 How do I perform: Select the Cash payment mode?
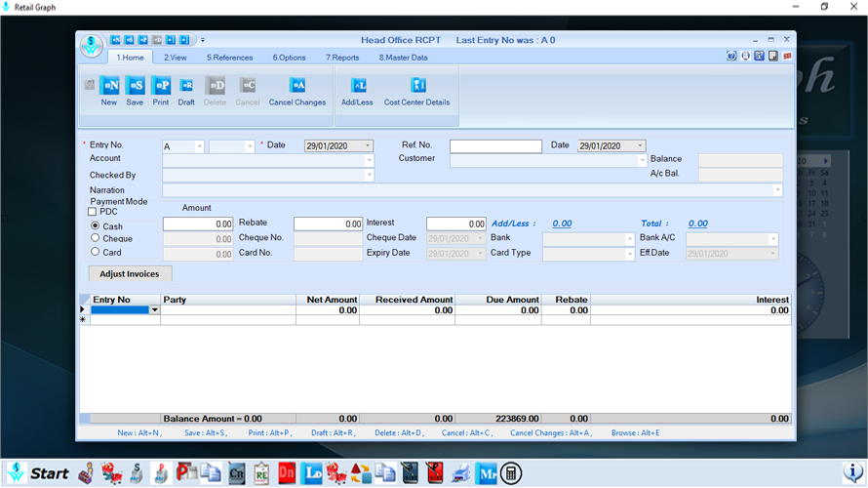(x=96, y=226)
